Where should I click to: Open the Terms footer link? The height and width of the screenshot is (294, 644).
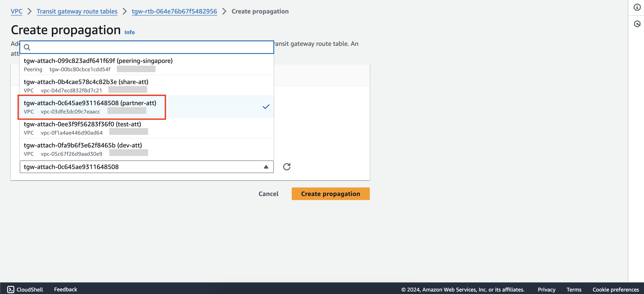(x=574, y=290)
